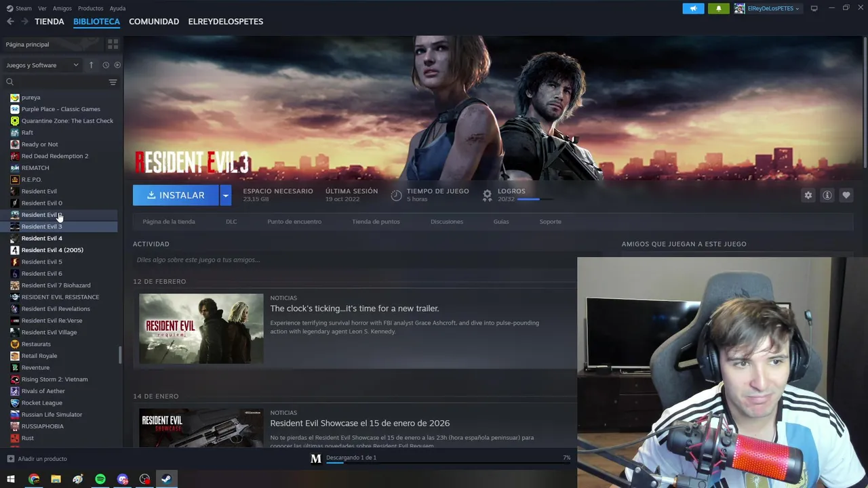Open the Resident Evil Showcase news thumbnail

pyautogui.click(x=201, y=428)
